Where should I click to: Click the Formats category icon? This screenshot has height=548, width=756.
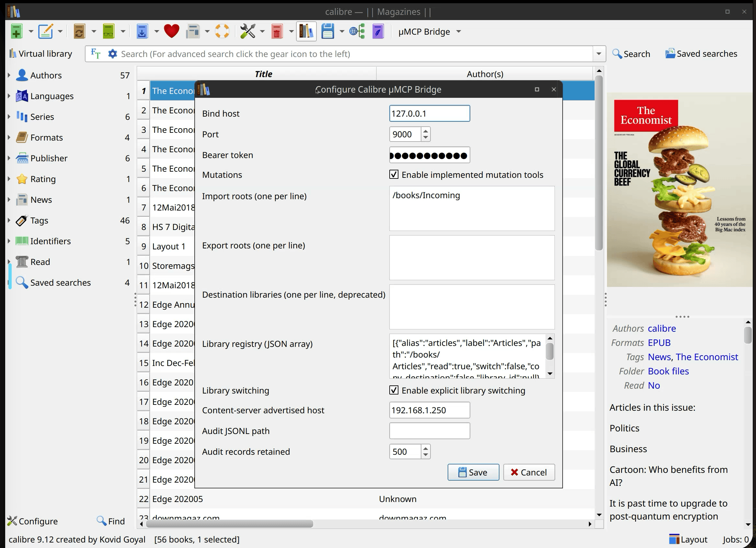point(22,137)
